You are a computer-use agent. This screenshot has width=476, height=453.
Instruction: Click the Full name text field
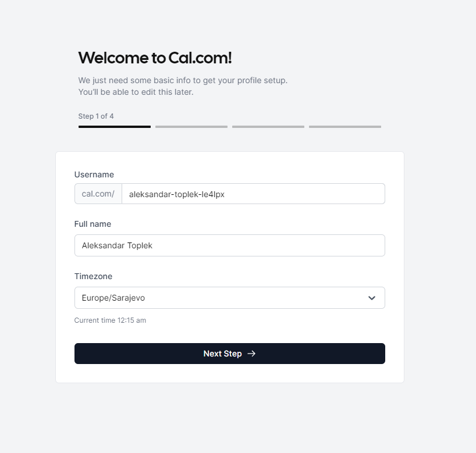230,245
